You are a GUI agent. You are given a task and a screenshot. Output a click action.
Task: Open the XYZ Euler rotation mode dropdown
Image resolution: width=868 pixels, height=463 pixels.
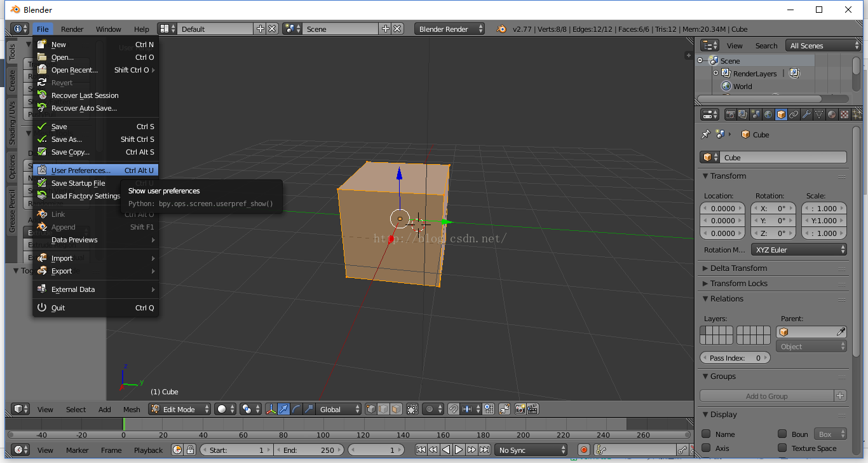[799, 249]
